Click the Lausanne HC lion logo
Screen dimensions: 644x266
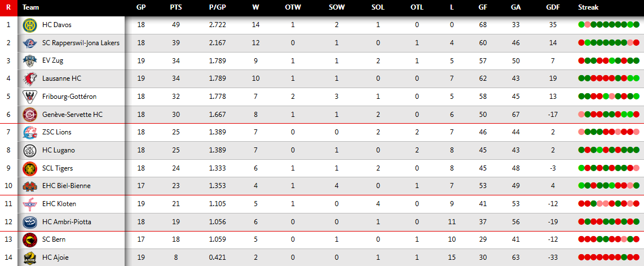[29, 79]
